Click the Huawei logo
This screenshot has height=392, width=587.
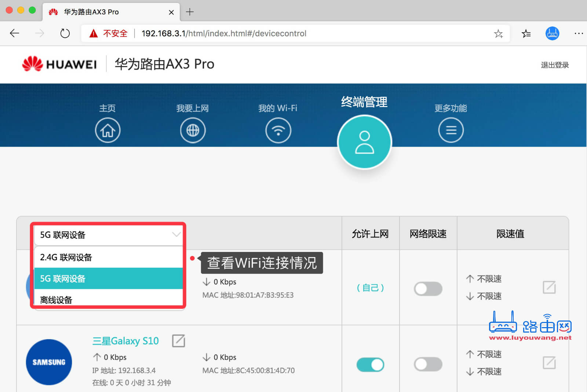59,64
